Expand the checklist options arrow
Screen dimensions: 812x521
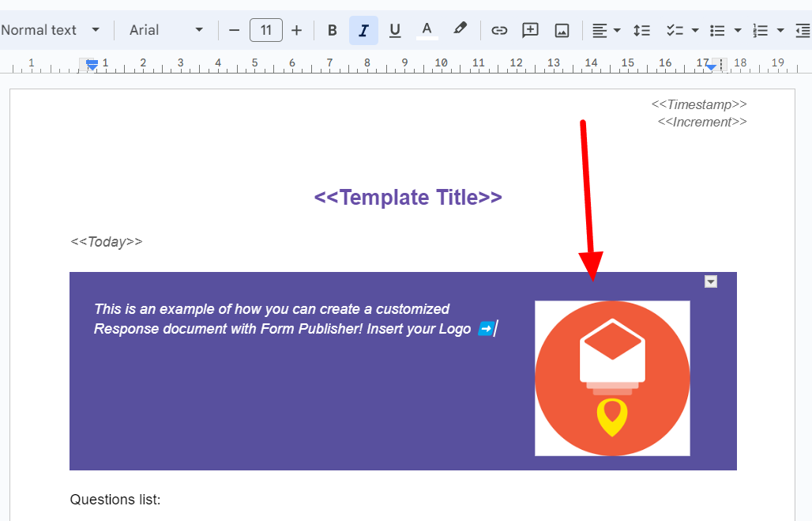point(695,30)
